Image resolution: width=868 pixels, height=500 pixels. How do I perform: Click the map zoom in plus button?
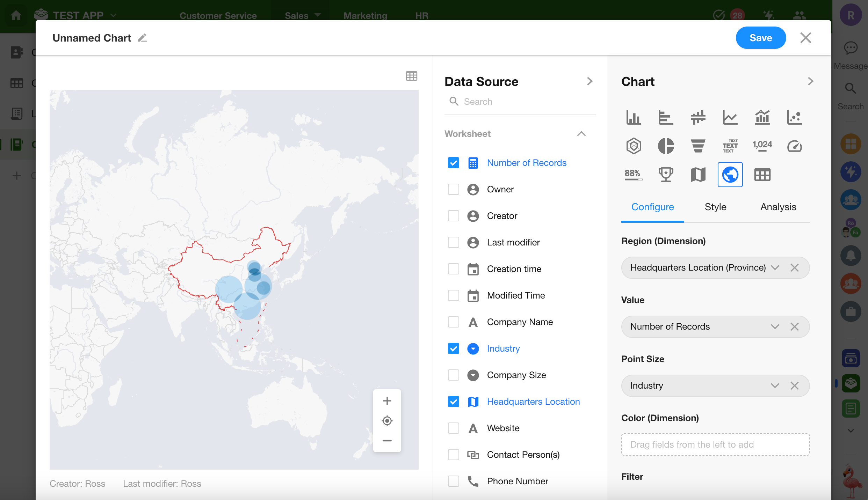(387, 401)
